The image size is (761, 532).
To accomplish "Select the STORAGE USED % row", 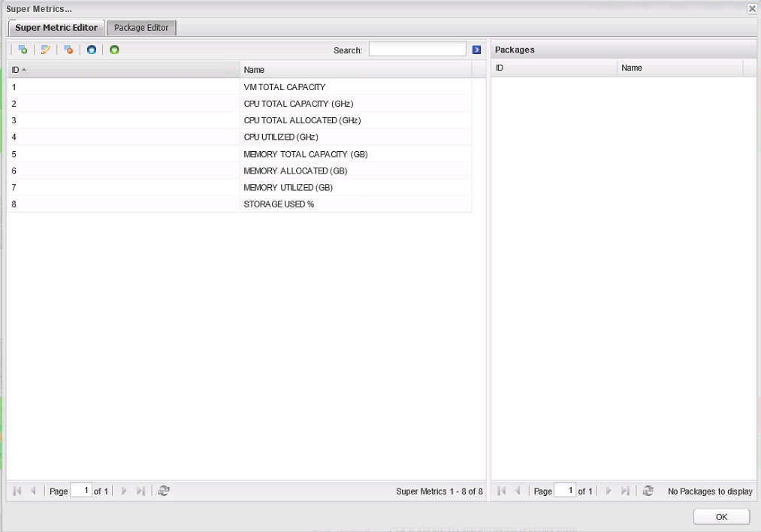I will (x=279, y=204).
